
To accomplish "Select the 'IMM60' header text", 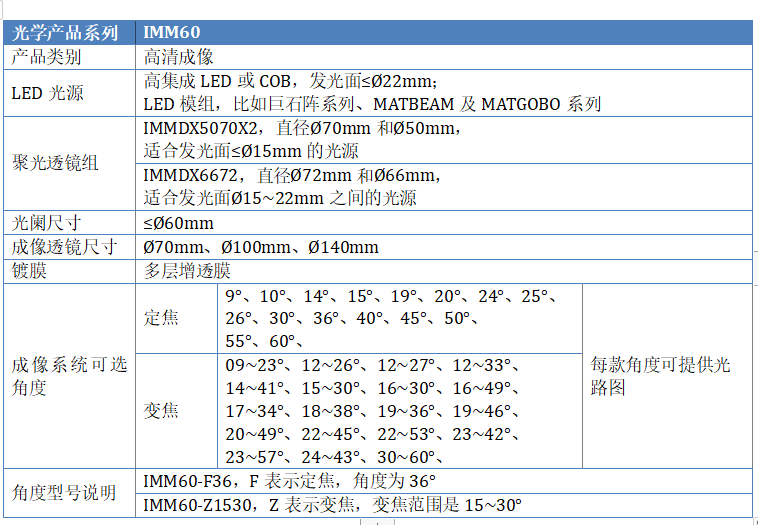I will (x=172, y=32).
